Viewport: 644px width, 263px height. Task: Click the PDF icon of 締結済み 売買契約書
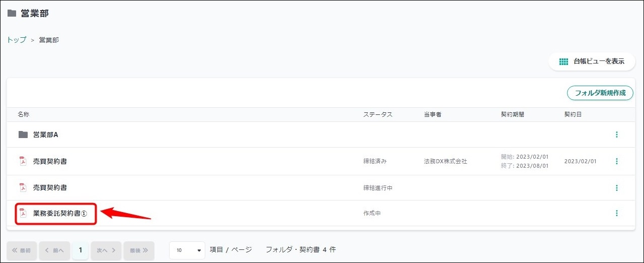click(x=23, y=161)
